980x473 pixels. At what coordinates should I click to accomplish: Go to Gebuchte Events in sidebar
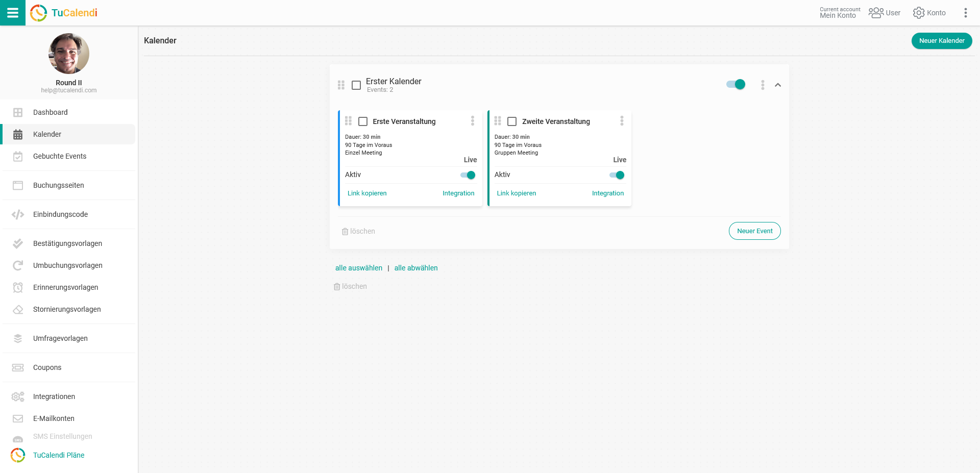pyautogui.click(x=60, y=156)
